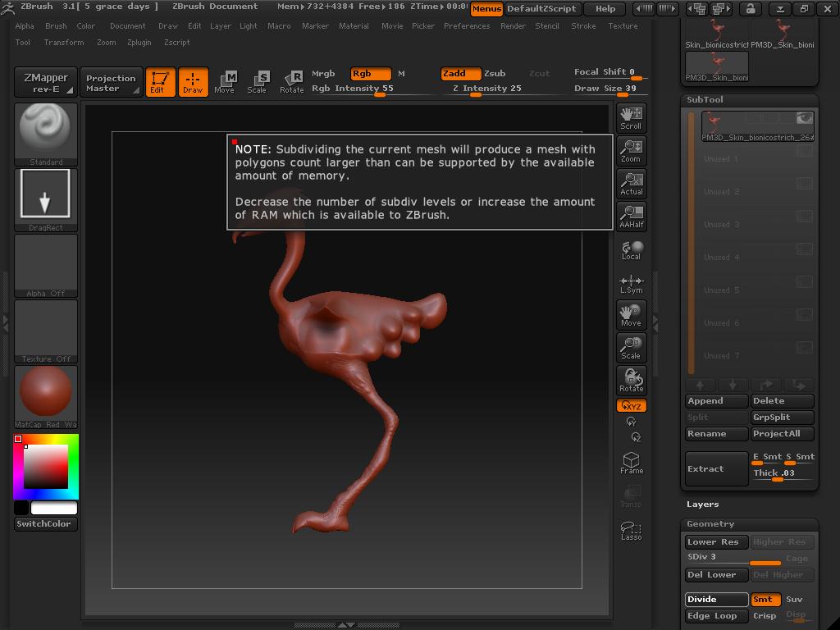Toggle visibility eye on bionicostrich subtool
Screen dimensions: 840x630
[x=804, y=119]
